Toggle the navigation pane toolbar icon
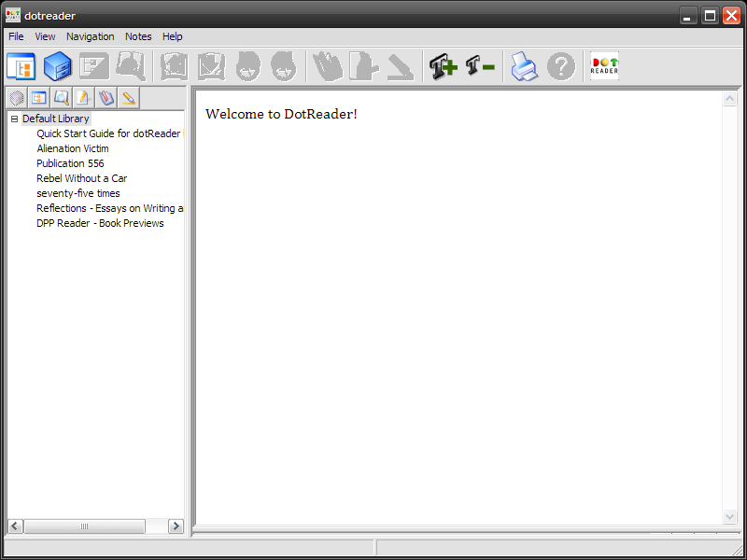The image size is (747, 560). pyautogui.click(x=21, y=66)
